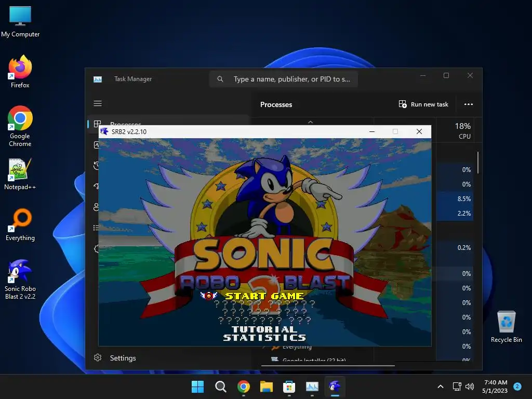Click the SRB2 v2.2.10 window title text
Screen dimensions: 532x399
coord(129,131)
